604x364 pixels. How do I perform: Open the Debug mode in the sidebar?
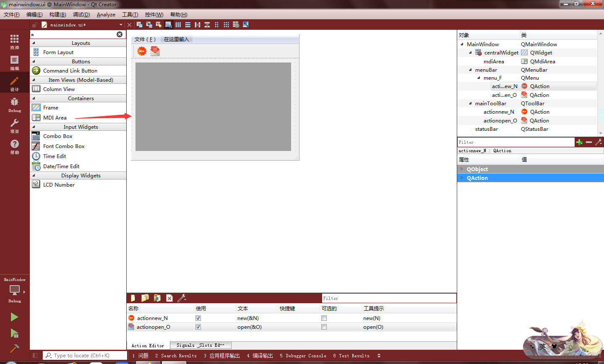[x=14, y=105]
